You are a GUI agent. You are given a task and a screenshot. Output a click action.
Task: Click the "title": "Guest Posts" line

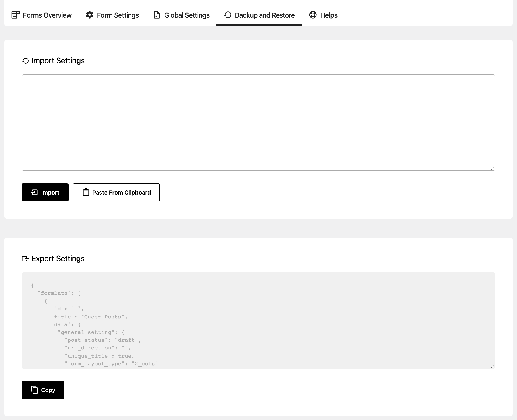click(89, 317)
